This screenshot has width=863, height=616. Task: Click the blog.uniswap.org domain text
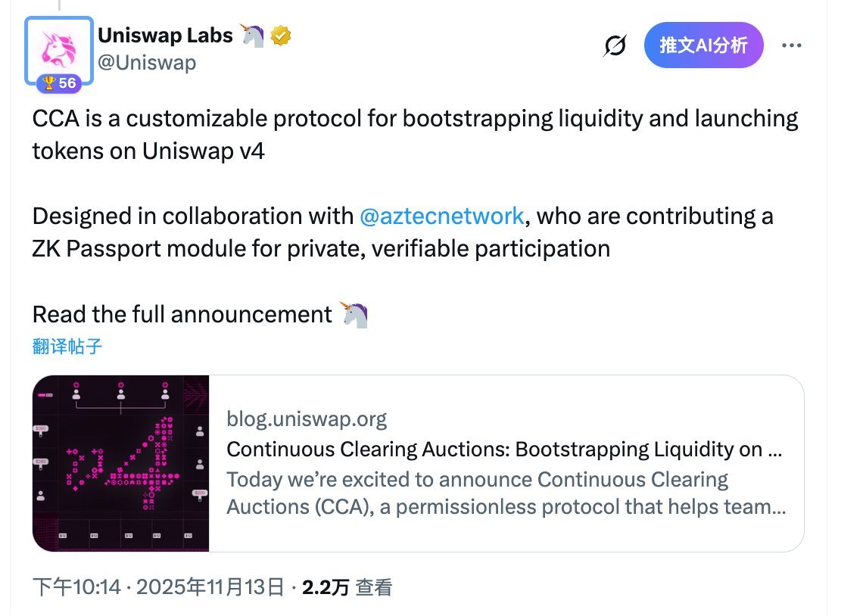point(307,419)
